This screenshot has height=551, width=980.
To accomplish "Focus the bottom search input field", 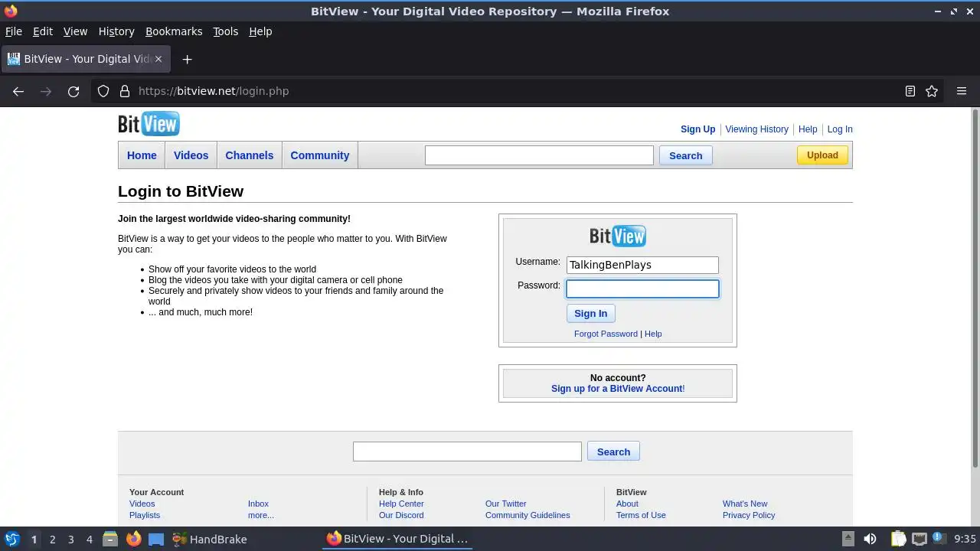I will point(467,452).
